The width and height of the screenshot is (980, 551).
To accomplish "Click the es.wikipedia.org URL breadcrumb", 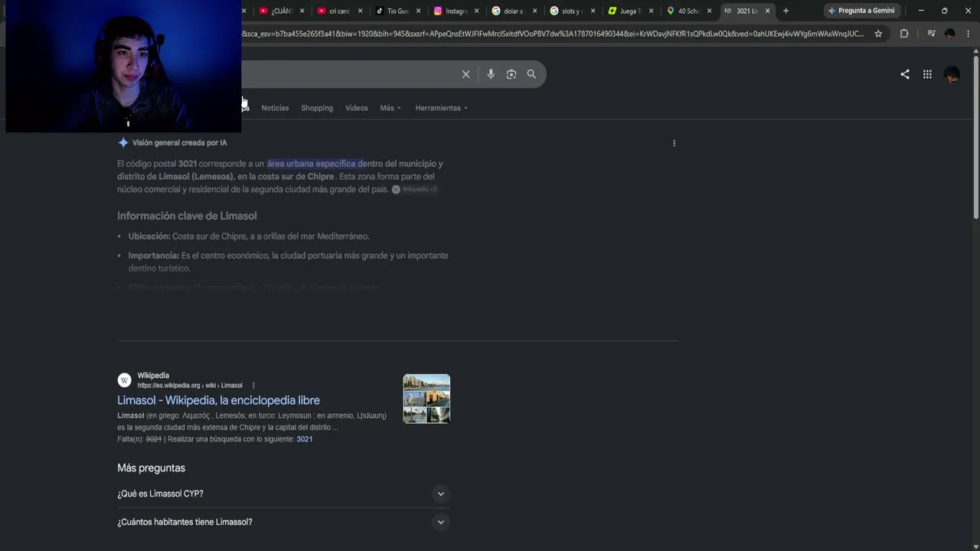I will coord(190,386).
